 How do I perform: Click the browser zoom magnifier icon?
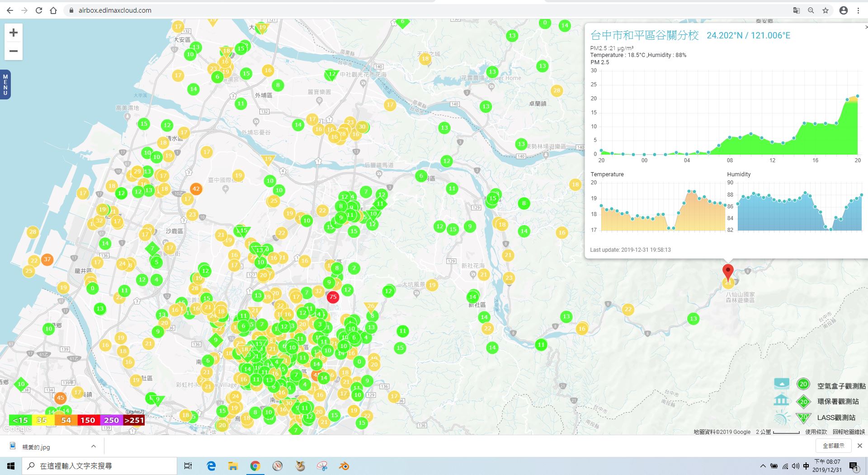click(811, 10)
